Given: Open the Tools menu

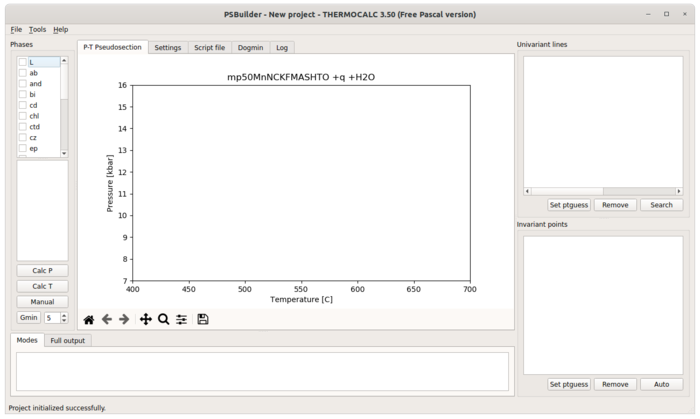Looking at the screenshot, I should 38,29.
